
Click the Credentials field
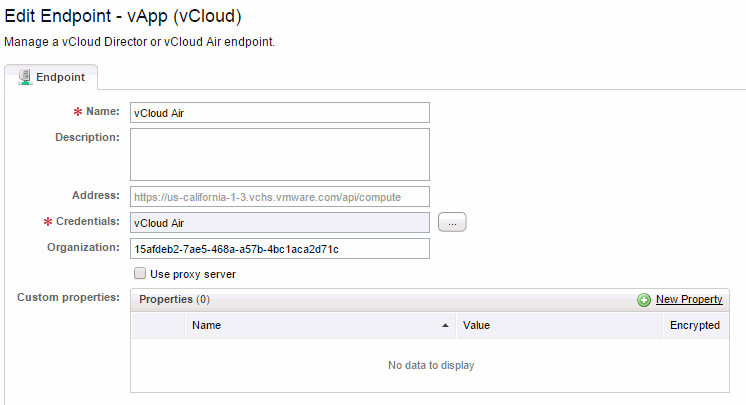pos(279,223)
